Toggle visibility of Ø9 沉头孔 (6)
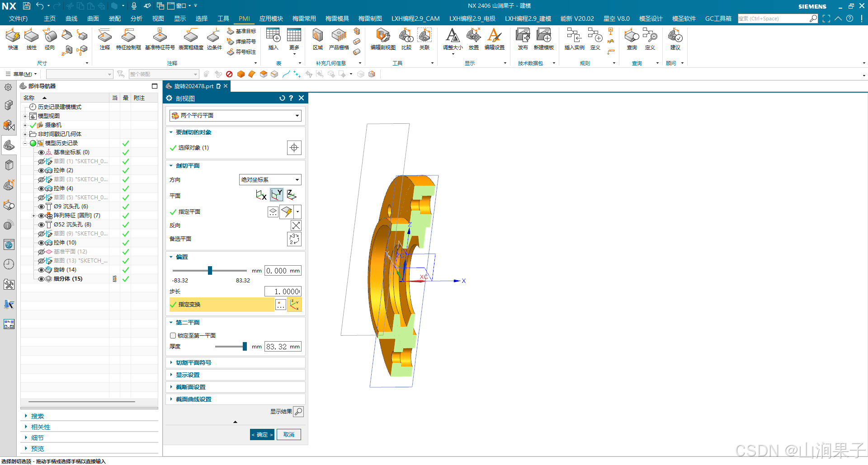 (x=41, y=207)
